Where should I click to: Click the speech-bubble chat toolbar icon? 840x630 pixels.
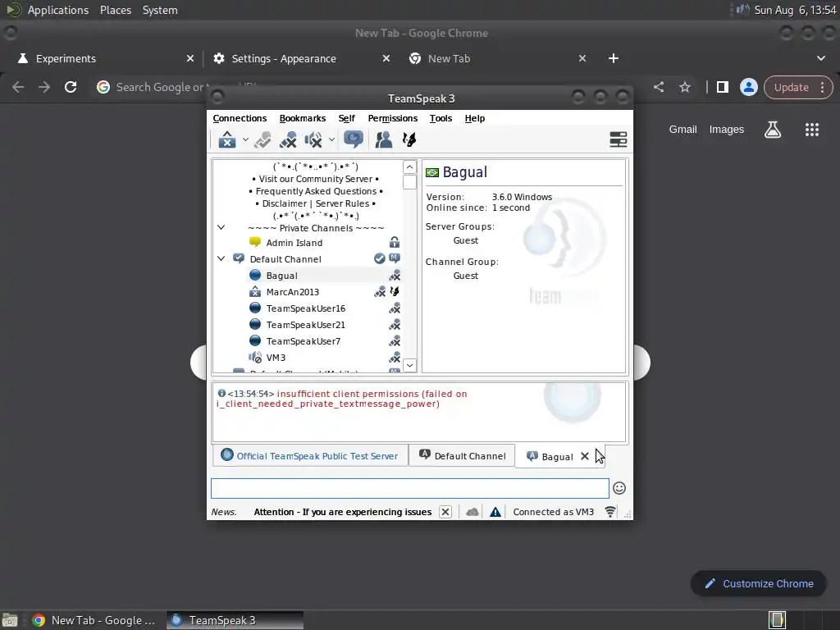[354, 139]
